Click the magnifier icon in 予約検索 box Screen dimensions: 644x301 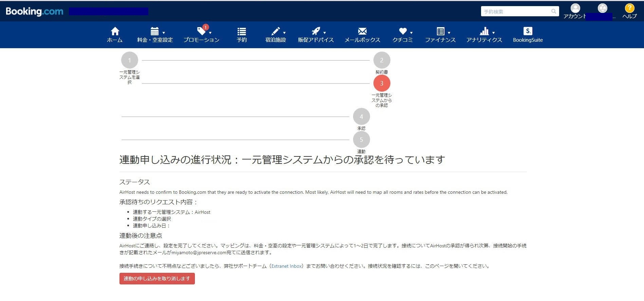pos(553,12)
